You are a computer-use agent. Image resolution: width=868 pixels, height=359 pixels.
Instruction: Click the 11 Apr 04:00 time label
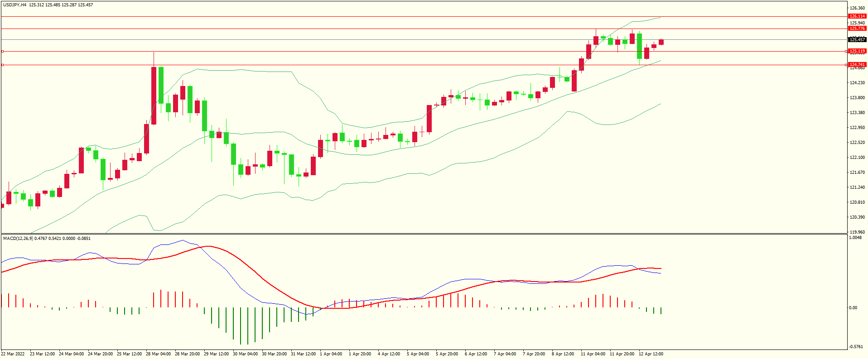[x=593, y=354]
